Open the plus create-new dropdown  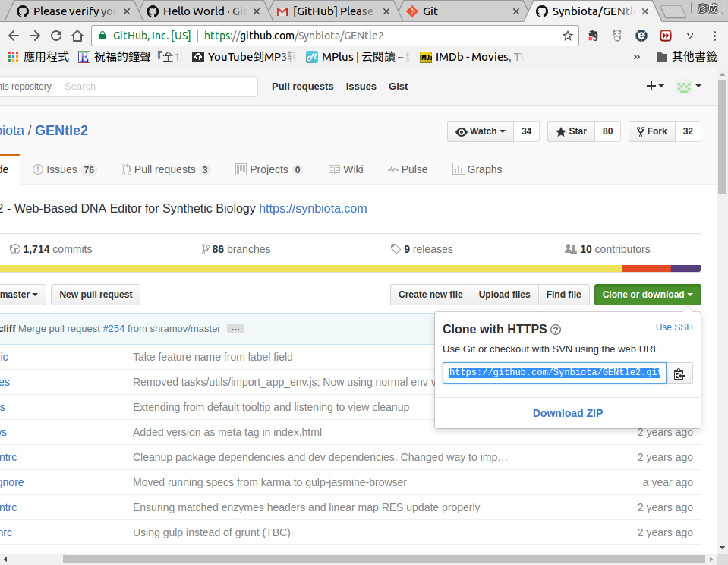coord(654,86)
